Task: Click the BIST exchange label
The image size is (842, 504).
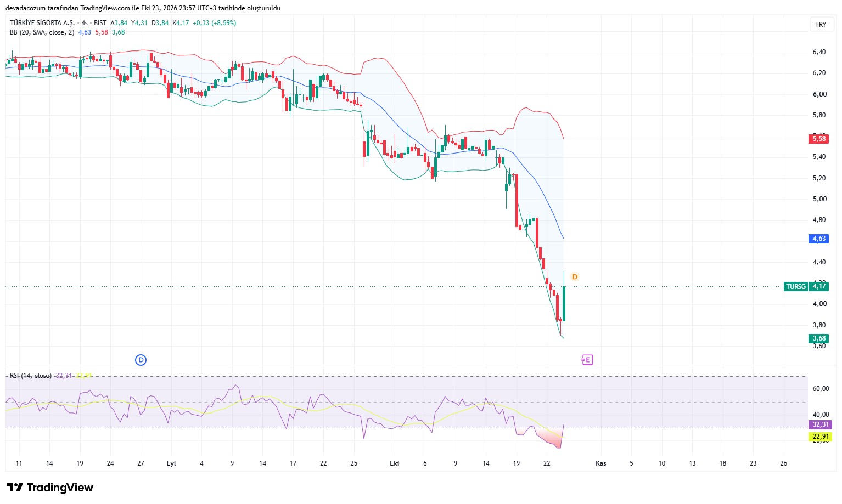Action: (100, 23)
